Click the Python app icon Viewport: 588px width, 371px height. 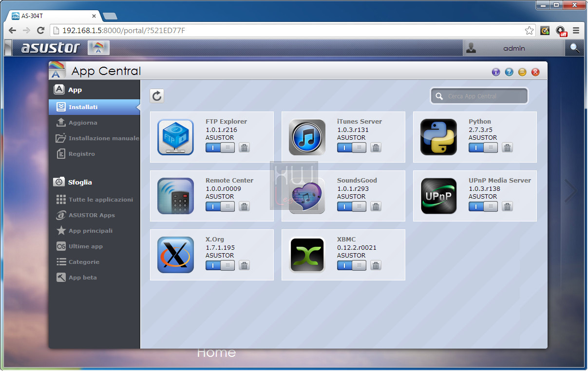tap(438, 137)
